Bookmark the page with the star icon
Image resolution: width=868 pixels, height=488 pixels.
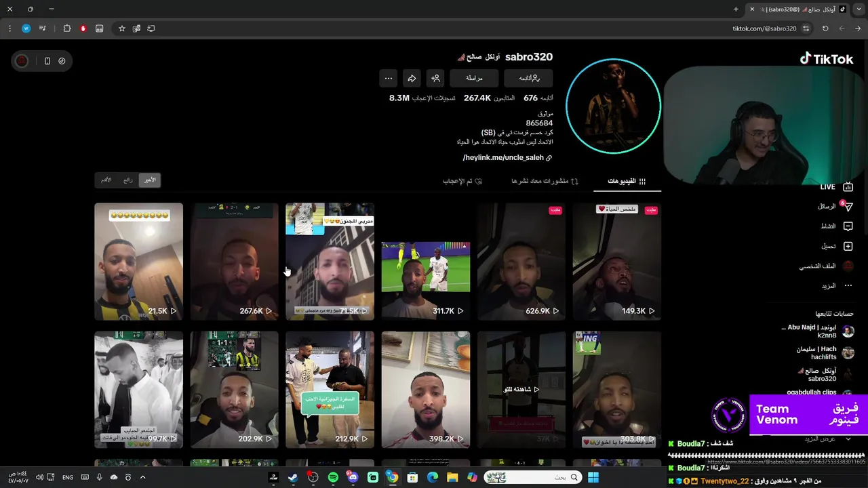[x=122, y=28]
